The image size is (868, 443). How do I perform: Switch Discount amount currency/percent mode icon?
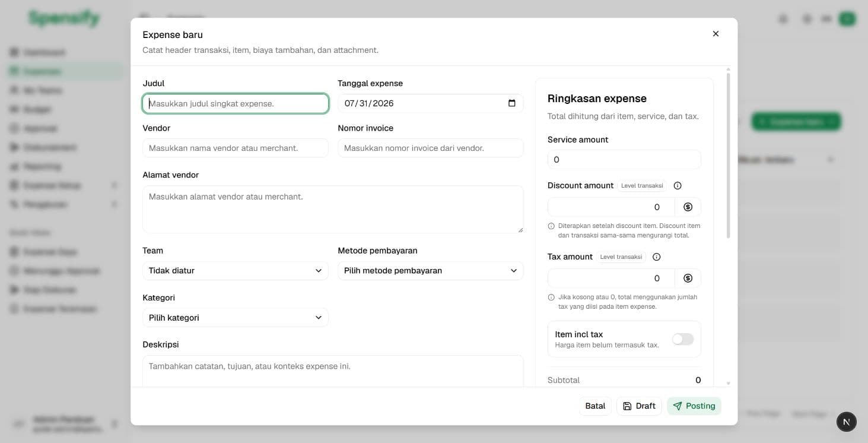[688, 207]
